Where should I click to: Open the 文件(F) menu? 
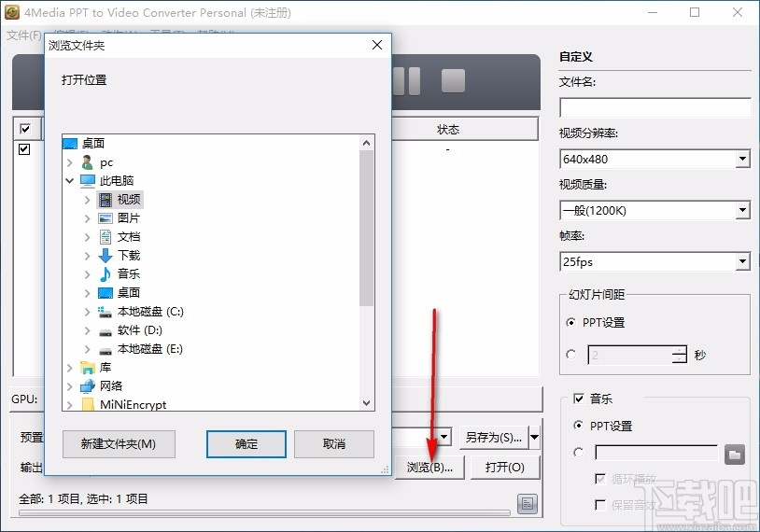(x=23, y=35)
